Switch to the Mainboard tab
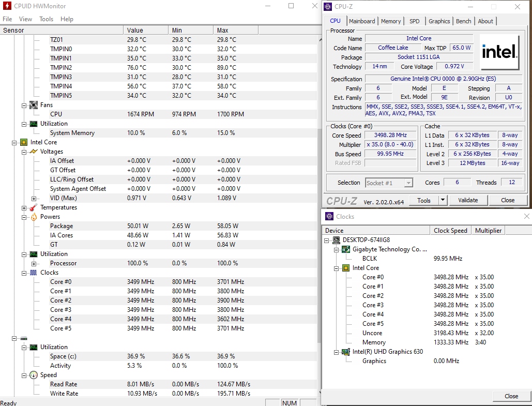The width and height of the screenshot is (532, 406). (362, 21)
